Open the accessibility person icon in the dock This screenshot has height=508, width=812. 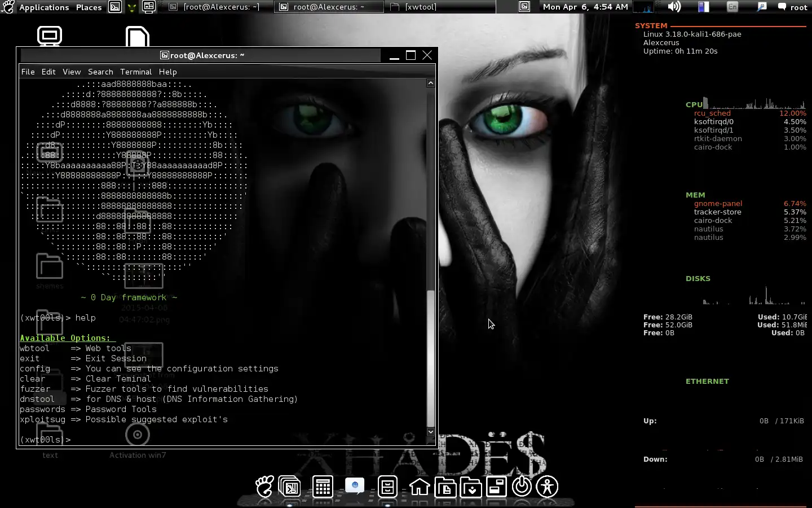548,487
